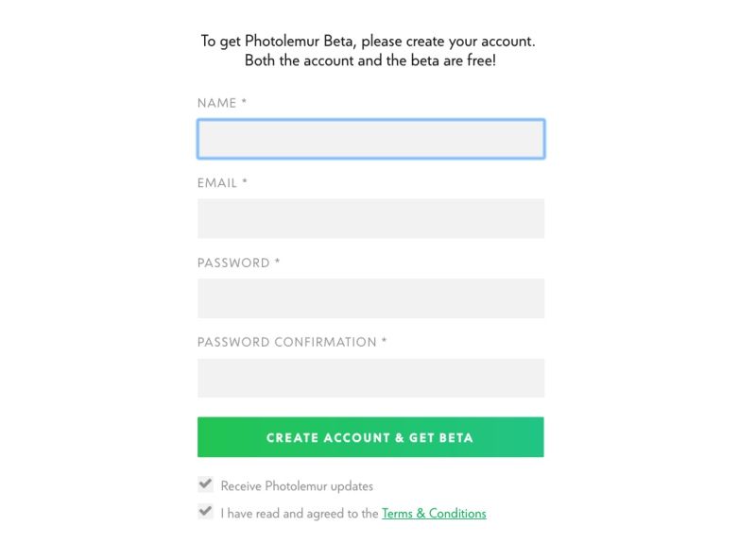
Task: Toggle the agreed to terms checkbox
Action: [x=205, y=512]
